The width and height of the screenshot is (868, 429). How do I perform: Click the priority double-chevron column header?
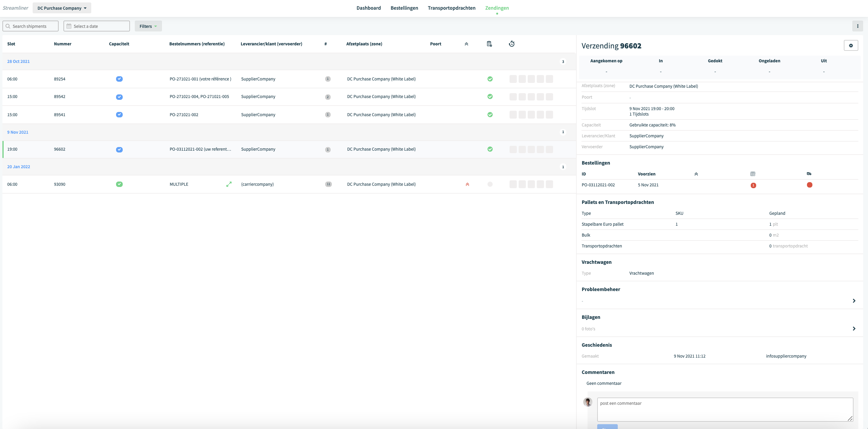click(x=466, y=44)
